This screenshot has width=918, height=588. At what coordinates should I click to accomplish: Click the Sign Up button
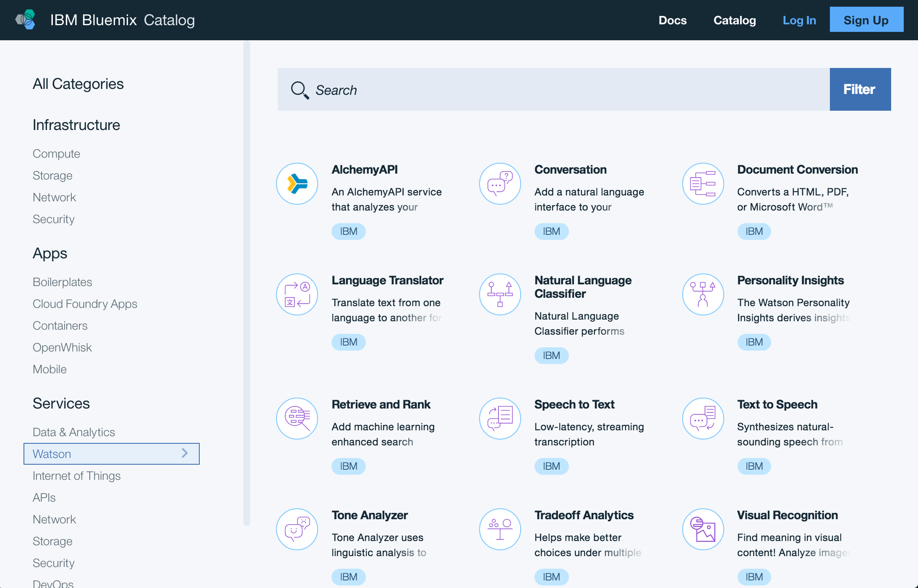pyautogui.click(x=866, y=20)
